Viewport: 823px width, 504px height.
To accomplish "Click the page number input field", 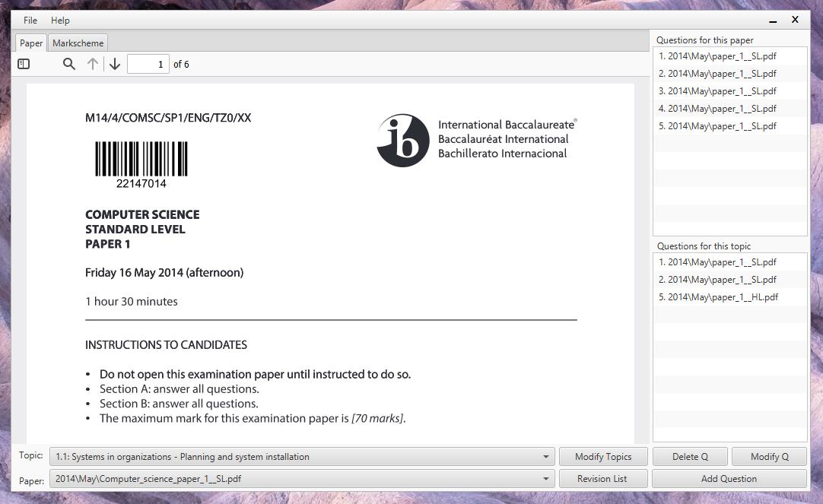I will [x=148, y=64].
